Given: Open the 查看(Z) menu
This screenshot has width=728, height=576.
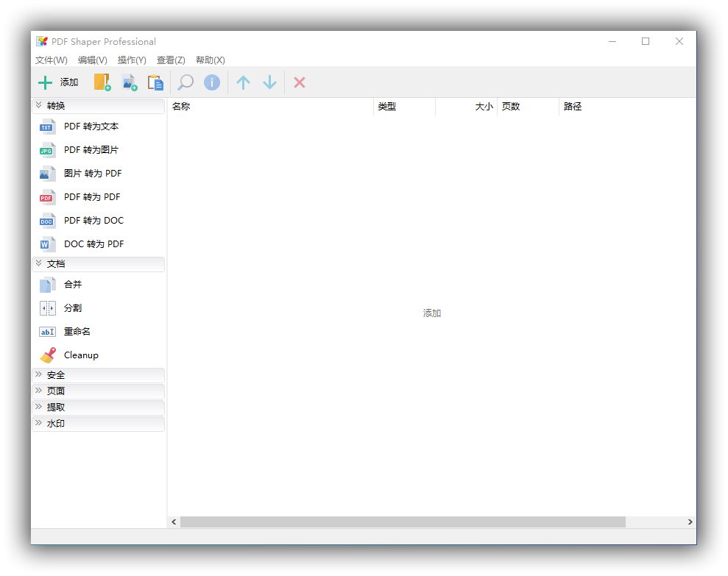Looking at the screenshot, I should pos(171,60).
